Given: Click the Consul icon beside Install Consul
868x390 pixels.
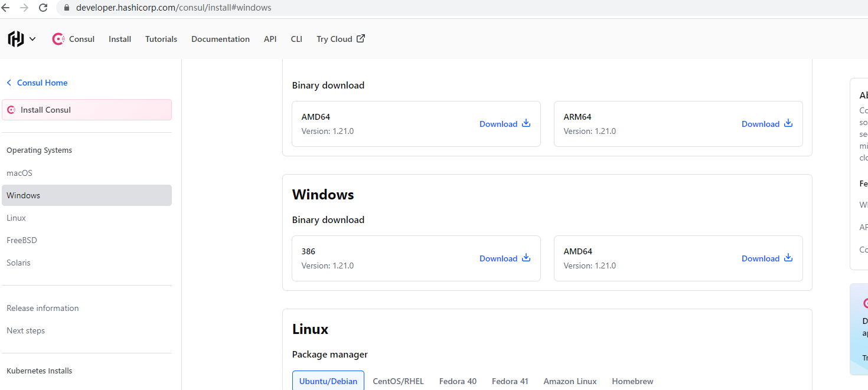Looking at the screenshot, I should (11, 110).
